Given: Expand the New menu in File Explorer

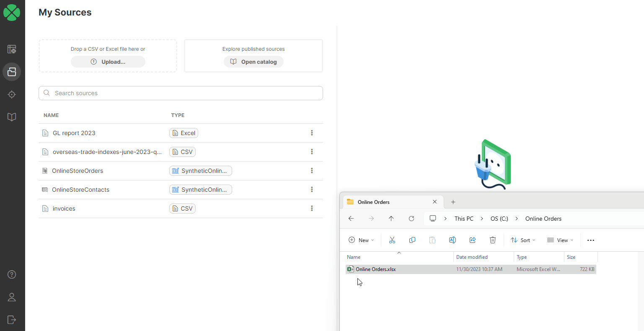Looking at the screenshot, I should tap(361, 240).
